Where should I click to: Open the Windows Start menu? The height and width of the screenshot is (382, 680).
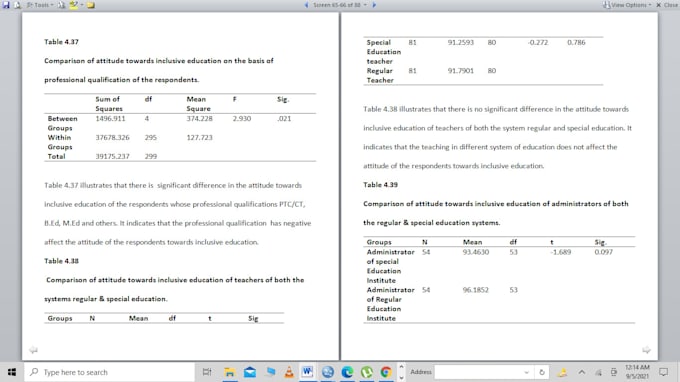click(x=12, y=372)
